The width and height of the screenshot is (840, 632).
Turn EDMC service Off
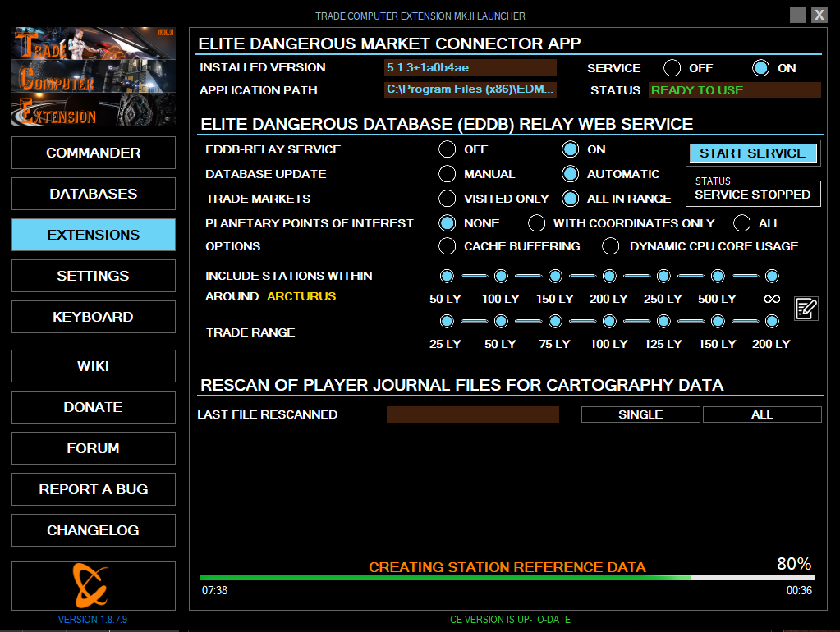pos(672,68)
